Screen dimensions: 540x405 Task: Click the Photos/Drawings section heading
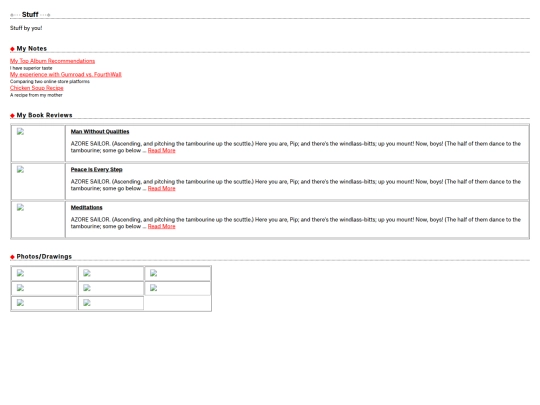point(44,257)
